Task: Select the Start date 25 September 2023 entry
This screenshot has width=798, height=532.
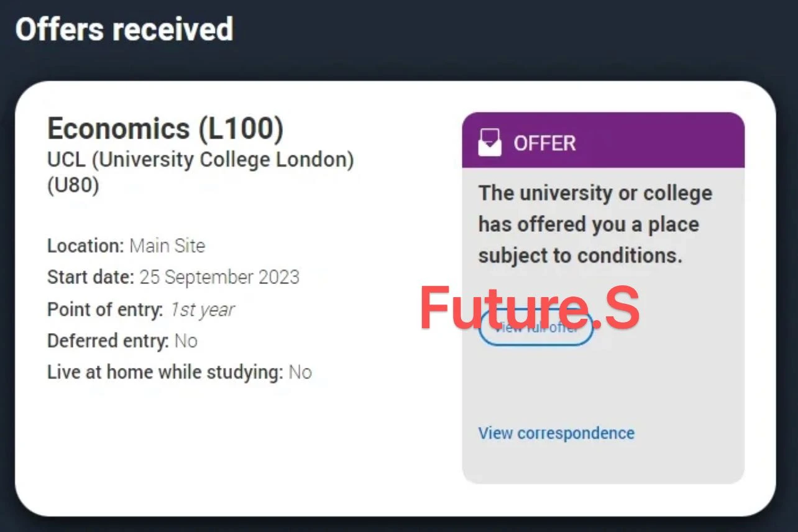Action: [x=173, y=277]
